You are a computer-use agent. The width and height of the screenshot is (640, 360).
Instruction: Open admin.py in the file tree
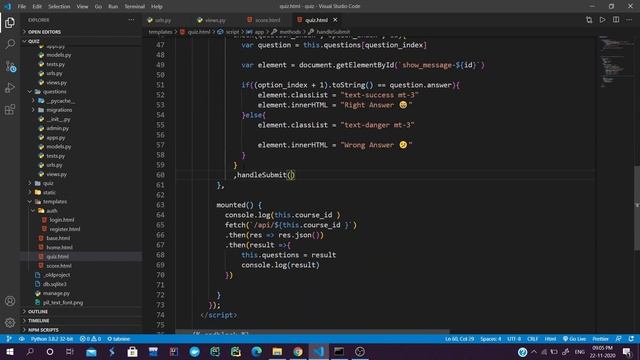pos(58,129)
